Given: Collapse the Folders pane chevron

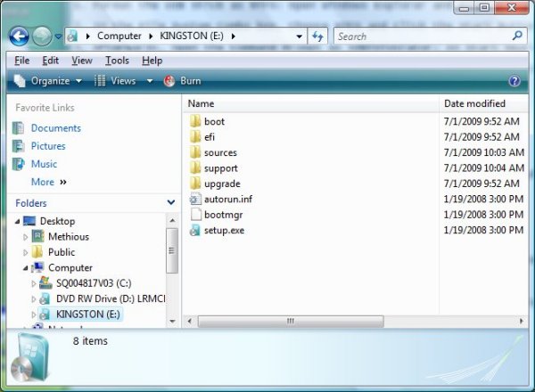Looking at the screenshot, I should pyautogui.click(x=171, y=203).
